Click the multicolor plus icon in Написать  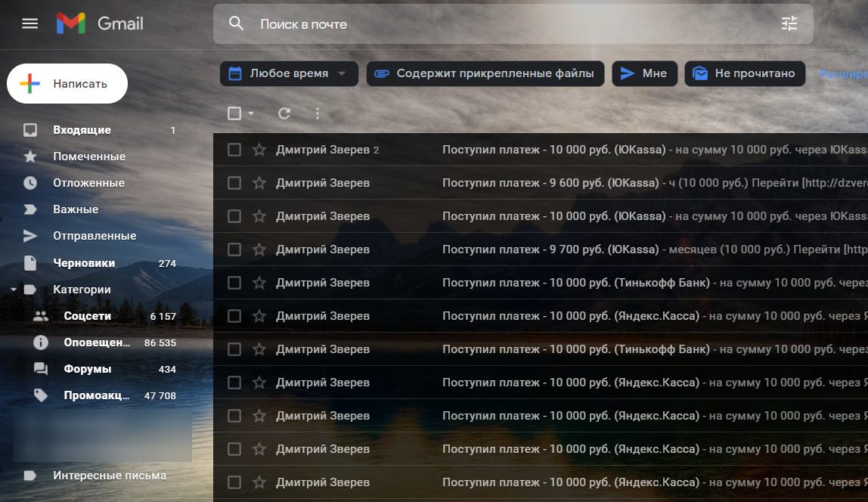(x=30, y=84)
